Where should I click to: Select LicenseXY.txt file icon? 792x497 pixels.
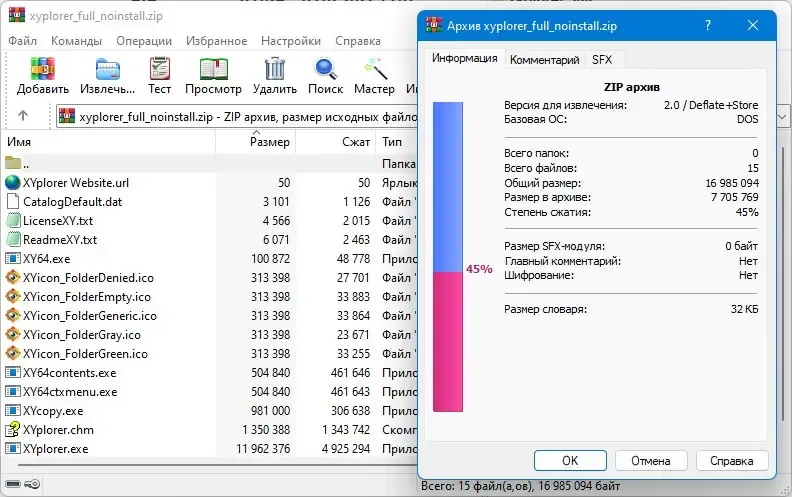[13, 221]
